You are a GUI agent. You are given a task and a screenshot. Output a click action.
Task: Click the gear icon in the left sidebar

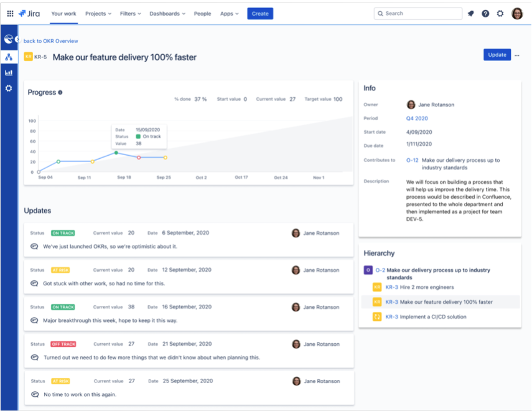(x=9, y=88)
